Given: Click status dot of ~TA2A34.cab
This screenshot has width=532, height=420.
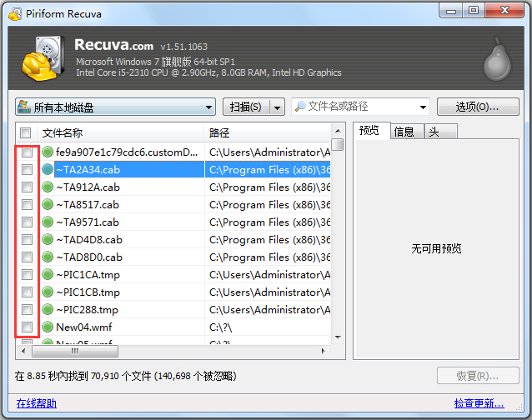Looking at the screenshot, I should (48, 169).
